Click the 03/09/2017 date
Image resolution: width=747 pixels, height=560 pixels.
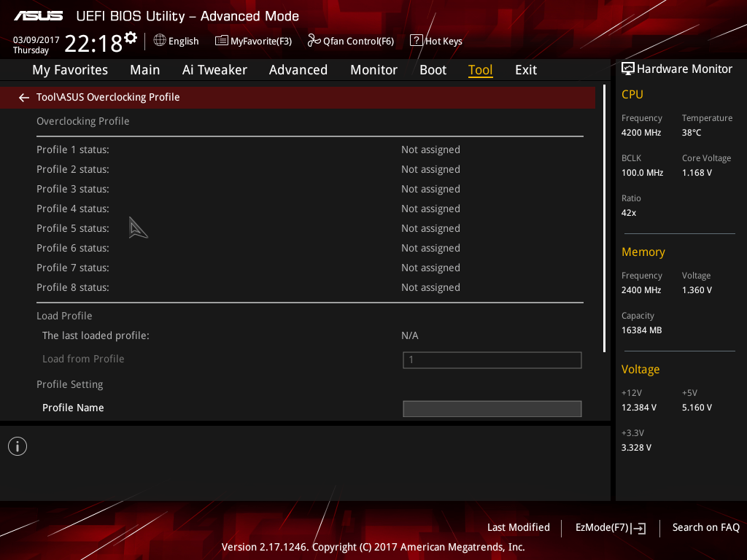36,40
